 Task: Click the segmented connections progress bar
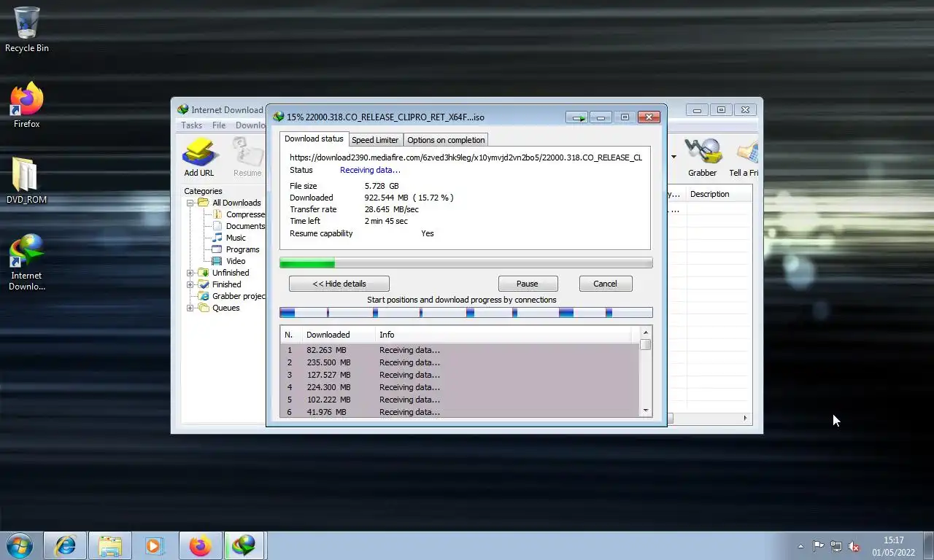pyautogui.click(x=466, y=313)
